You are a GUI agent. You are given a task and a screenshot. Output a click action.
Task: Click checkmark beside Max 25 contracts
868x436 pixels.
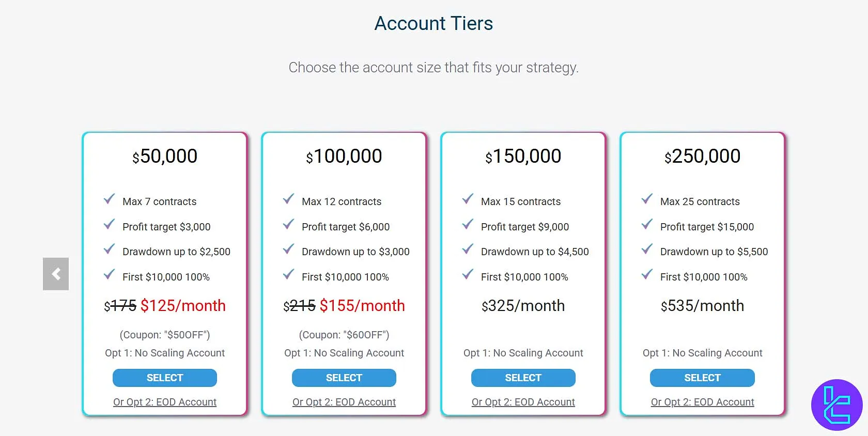coord(647,199)
